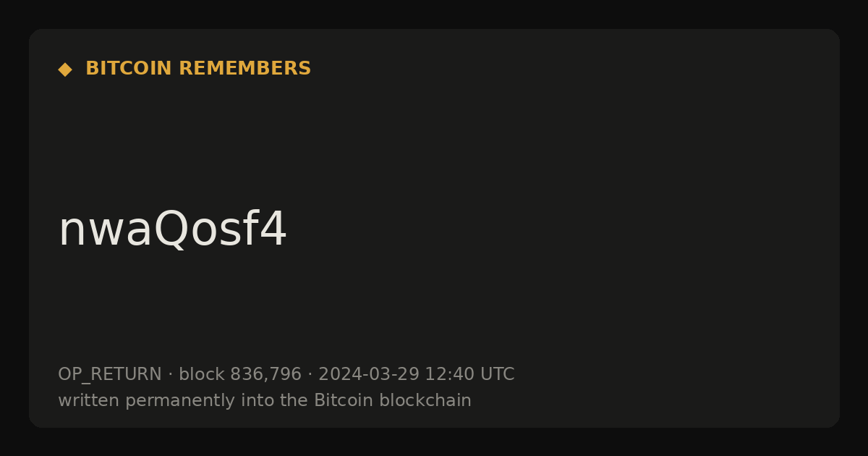Click the word block in metadata
The height and width of the screenshot is (456, 868).
[x=202, y=374]
